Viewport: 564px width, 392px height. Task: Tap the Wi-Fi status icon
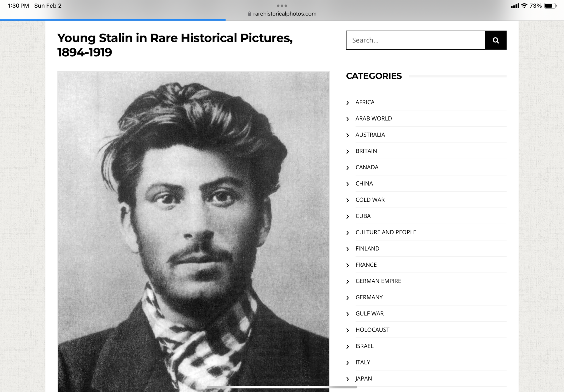(x=524, y=6)
